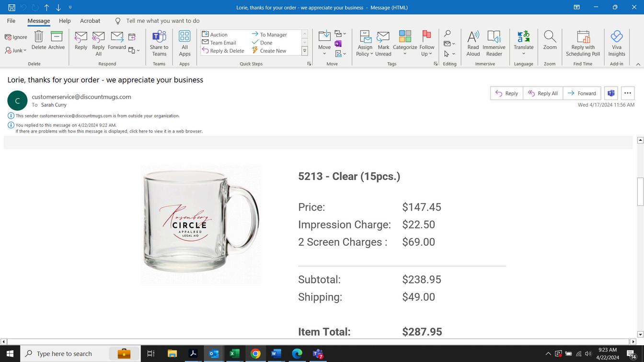The image size is (644, 362).
Task: Open the Translate dropdown
Action: pyautogui.click(x=524, y=44)
